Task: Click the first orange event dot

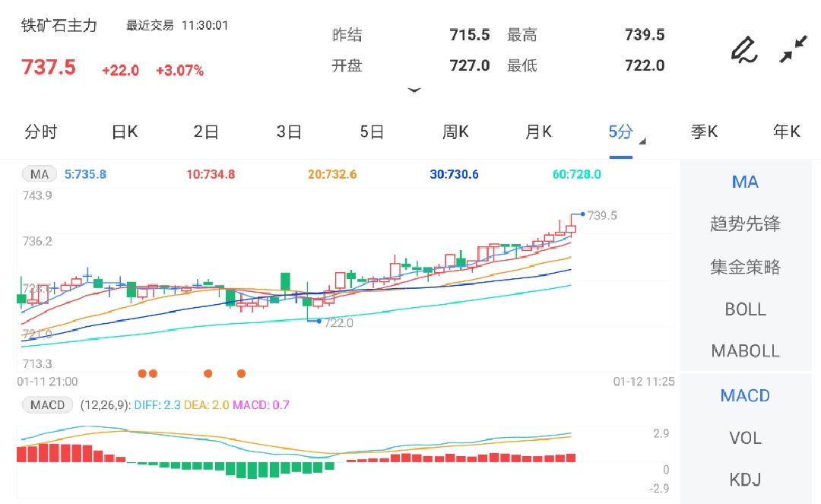Action: [x=142, y=373]
